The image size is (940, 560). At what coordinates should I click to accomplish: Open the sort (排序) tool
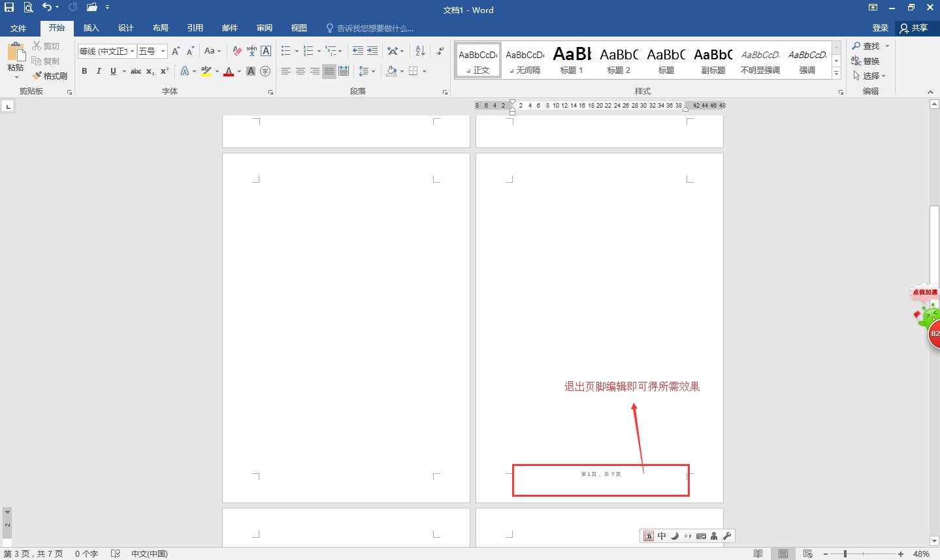click(419, 50)
